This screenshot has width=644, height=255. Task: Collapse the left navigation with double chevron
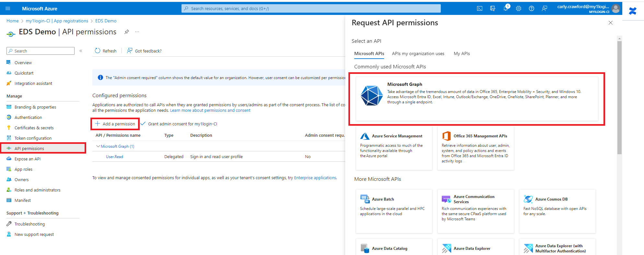(81, 51)
